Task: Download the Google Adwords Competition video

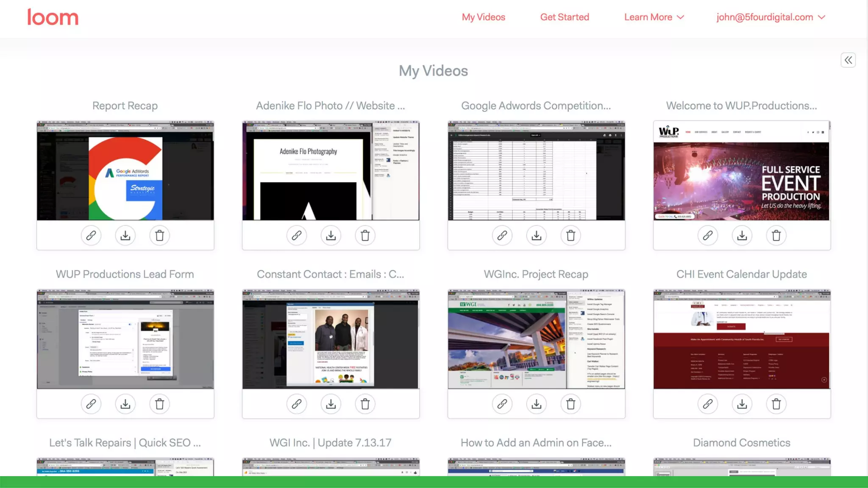Action: pos(537,236)
